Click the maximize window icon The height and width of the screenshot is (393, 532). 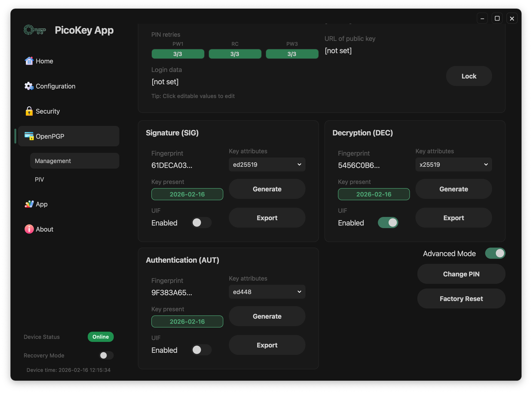pyautogui.click(x=497, y=18)
